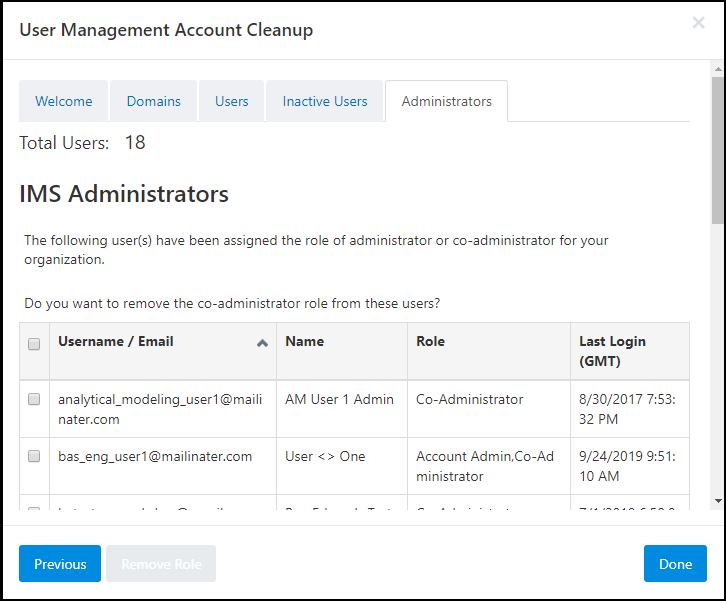Click the Name column header
Image resolution: width=726 pixels, height=601 pixels.
342,351
